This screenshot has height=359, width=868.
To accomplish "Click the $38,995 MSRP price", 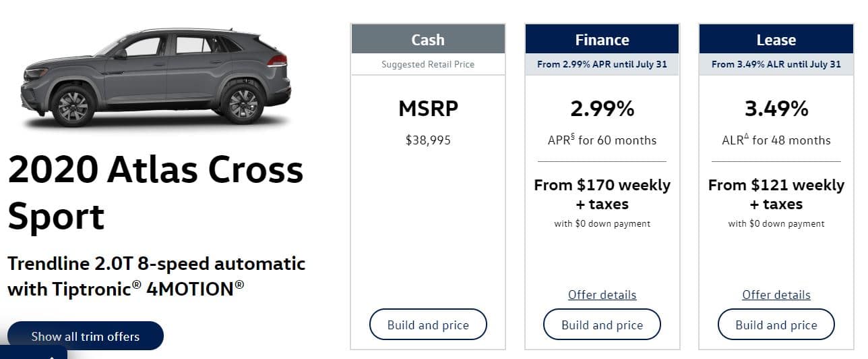I will pyautogui.click(x=428, y=140).
